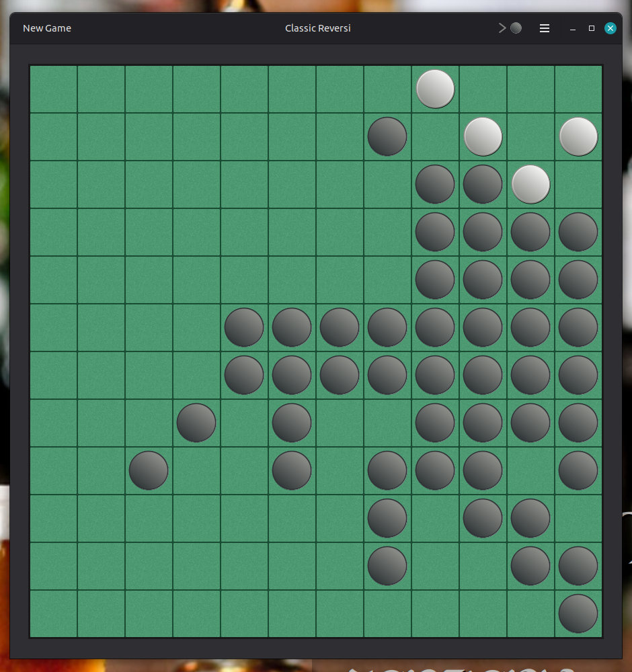Click the dark disc in the bottom-right corner
632x672 pixels.
tap(578, 613)
